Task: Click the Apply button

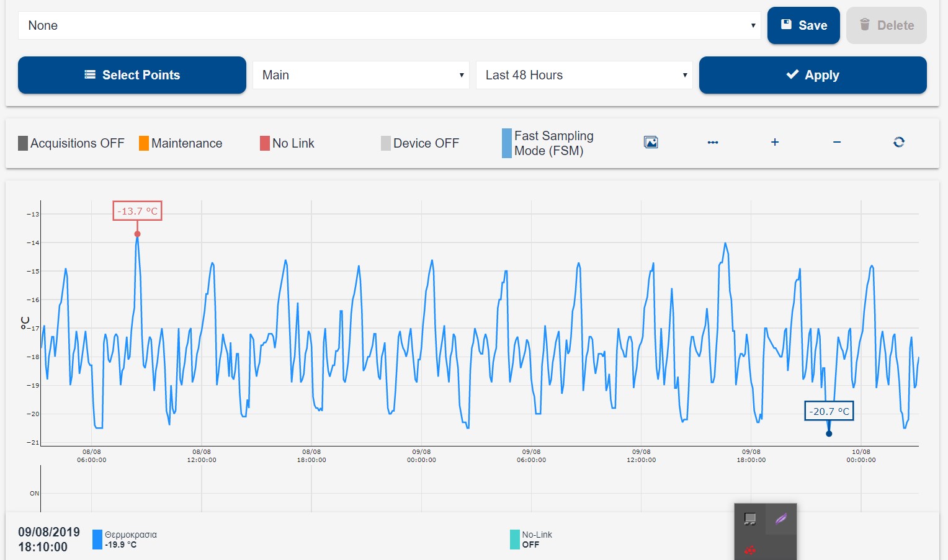Action: (x=813, y=75)
